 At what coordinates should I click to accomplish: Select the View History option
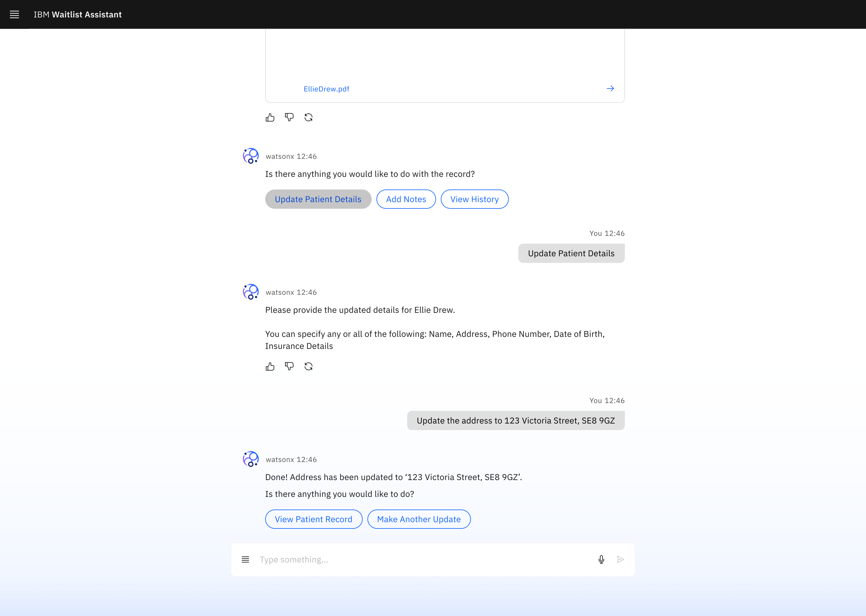point(474,199)
